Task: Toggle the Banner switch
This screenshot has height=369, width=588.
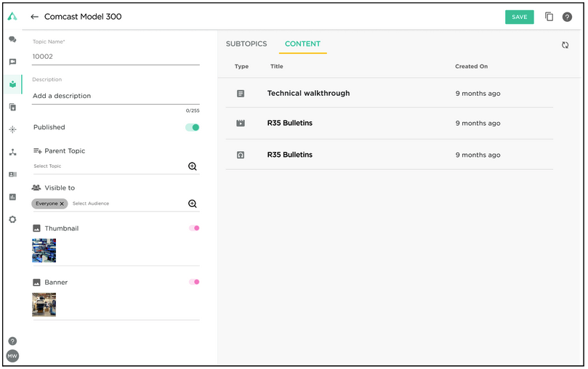Action: 194,282
